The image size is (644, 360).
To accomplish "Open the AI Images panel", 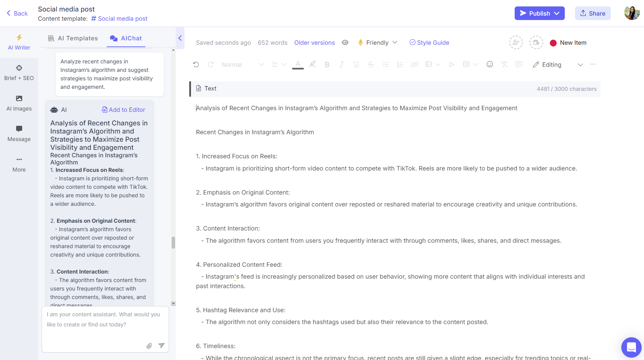I will (x=19, y=103).
